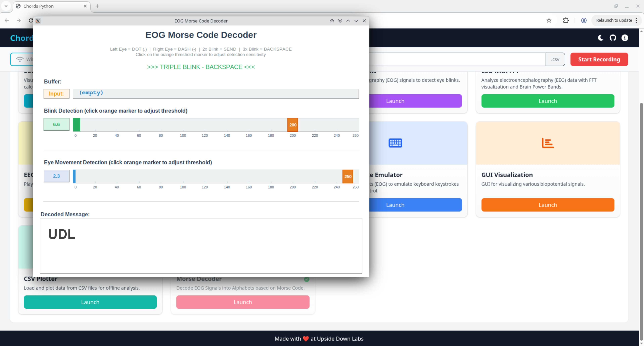Open Chrome profile avatar icon
Image resolution: width=644 pixels, height=346 pixels.
click(584, 20)
